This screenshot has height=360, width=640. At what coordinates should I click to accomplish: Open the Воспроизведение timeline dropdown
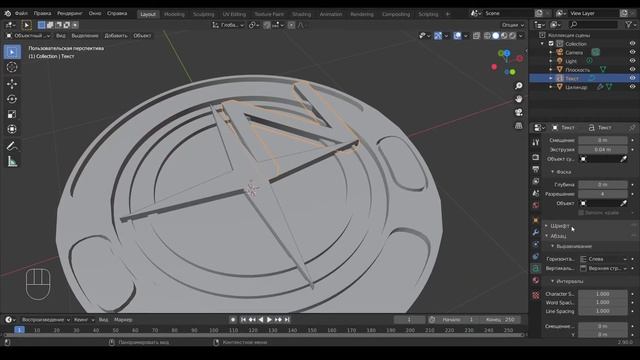(x=45, y=320)
